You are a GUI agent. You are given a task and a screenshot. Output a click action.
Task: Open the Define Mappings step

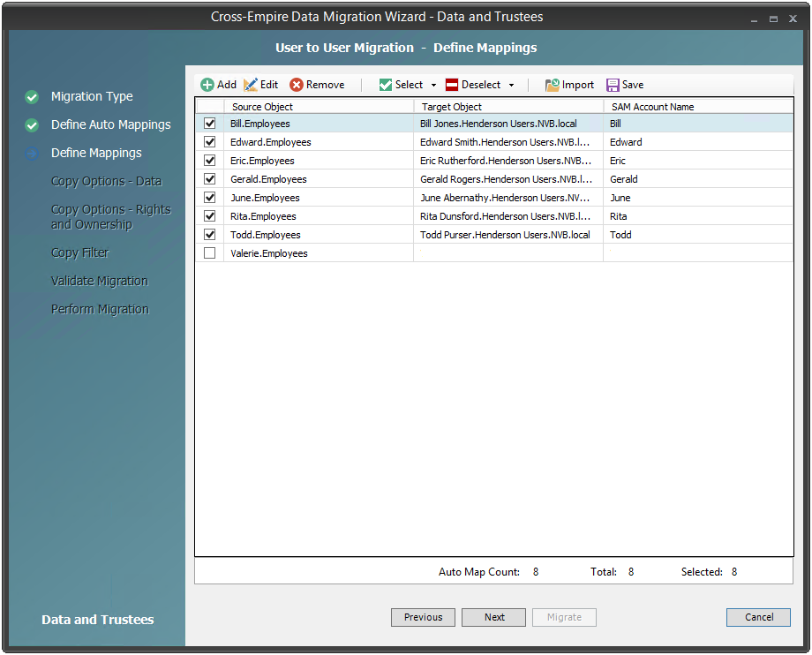click(x=96, y=154)
